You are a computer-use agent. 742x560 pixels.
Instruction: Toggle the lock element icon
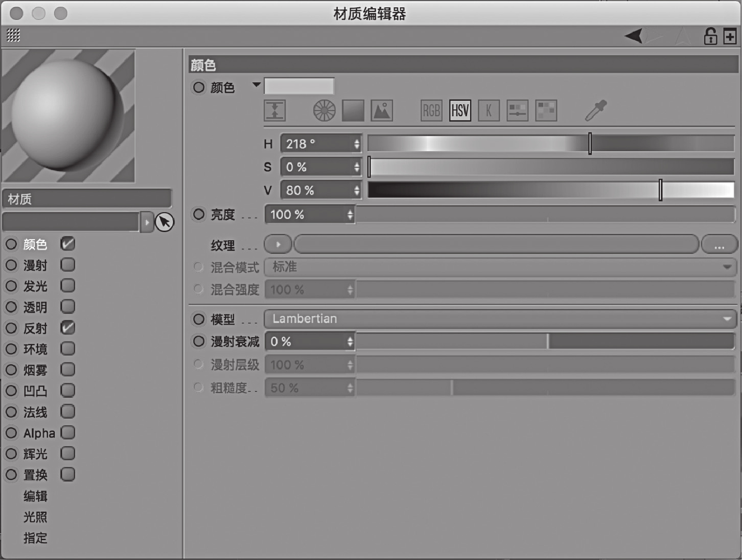click(x=710, y=36)
